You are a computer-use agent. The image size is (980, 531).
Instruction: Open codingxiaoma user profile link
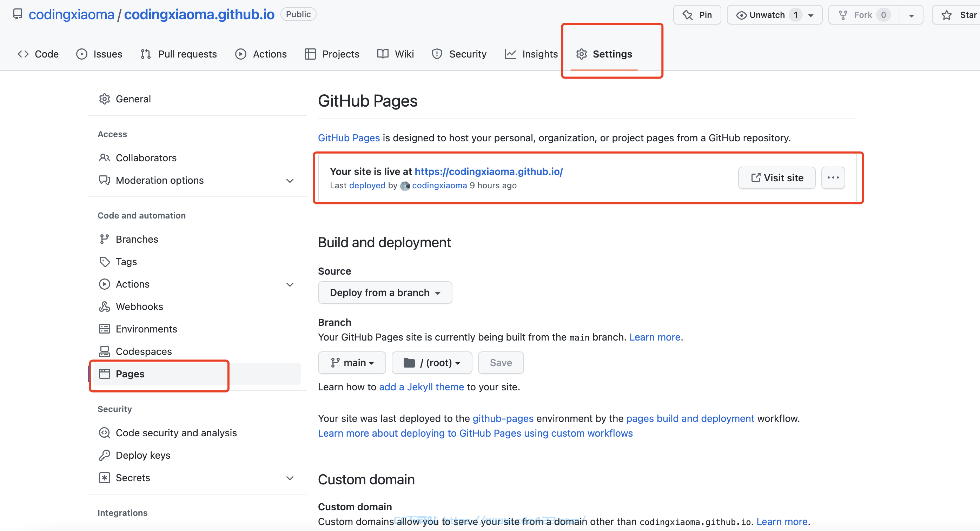(x=71, y=14)
